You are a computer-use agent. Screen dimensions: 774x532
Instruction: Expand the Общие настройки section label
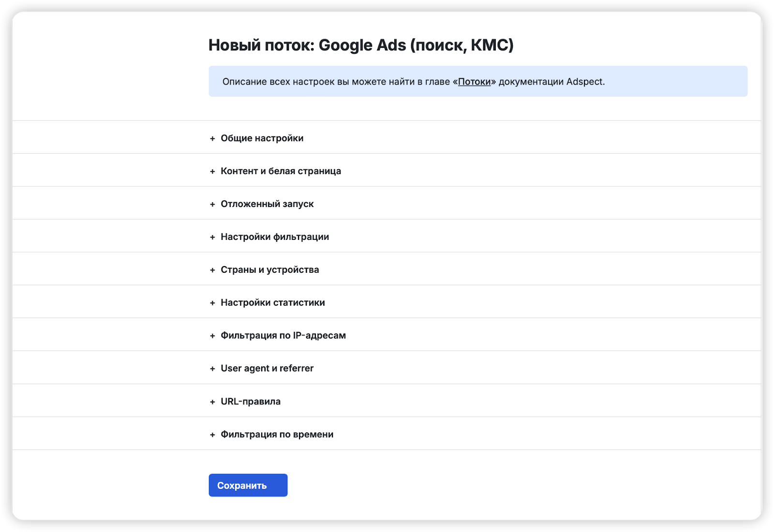click(x=262, y=138)
